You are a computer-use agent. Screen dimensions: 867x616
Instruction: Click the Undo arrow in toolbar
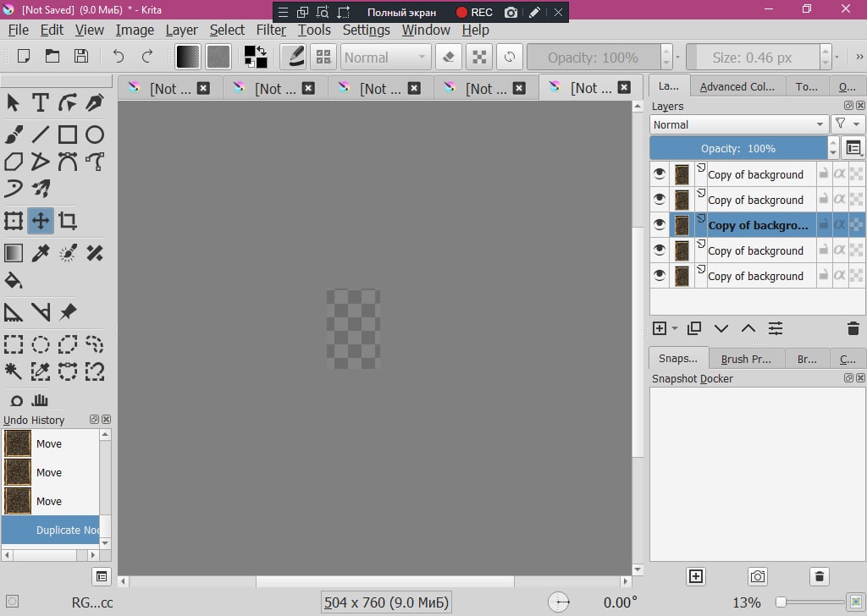(x=119, y=57)
